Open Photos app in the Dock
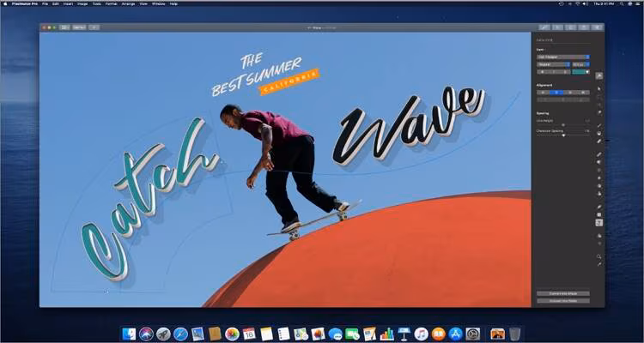The width and height of the screenshot is (644, 343). 232,334
